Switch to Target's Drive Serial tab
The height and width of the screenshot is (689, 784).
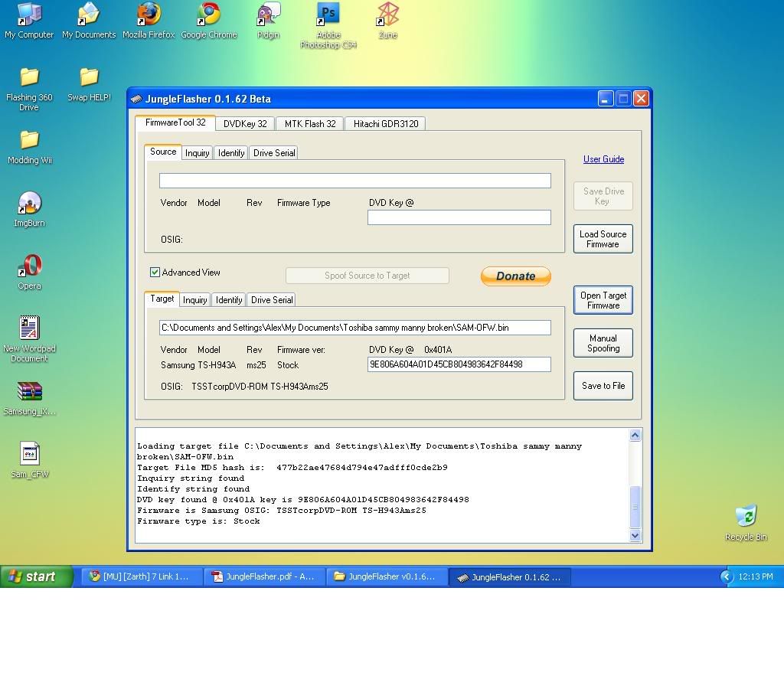[271, 300]
